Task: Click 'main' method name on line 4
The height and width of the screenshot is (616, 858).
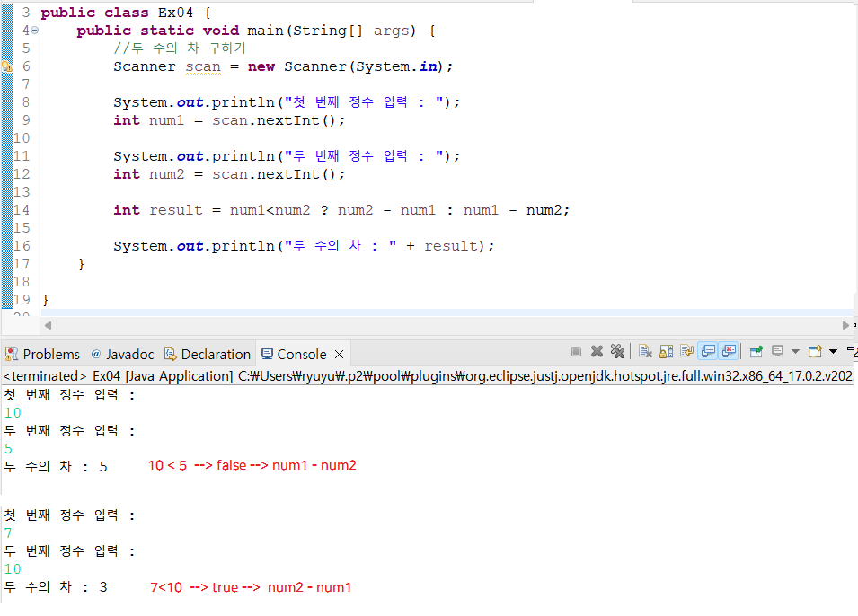Action: click(265, 31)
